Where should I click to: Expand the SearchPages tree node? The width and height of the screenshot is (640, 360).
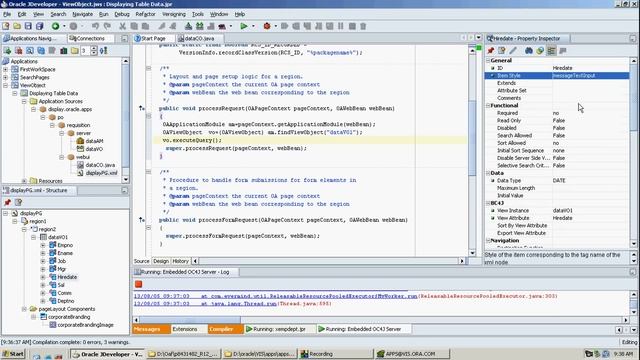tap(6, 77)
